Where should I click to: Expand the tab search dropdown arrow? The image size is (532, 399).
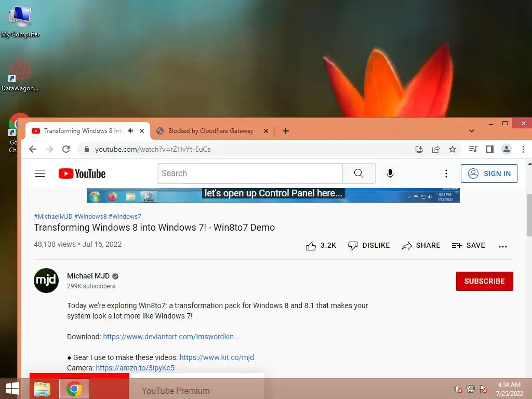pos(472,131)
